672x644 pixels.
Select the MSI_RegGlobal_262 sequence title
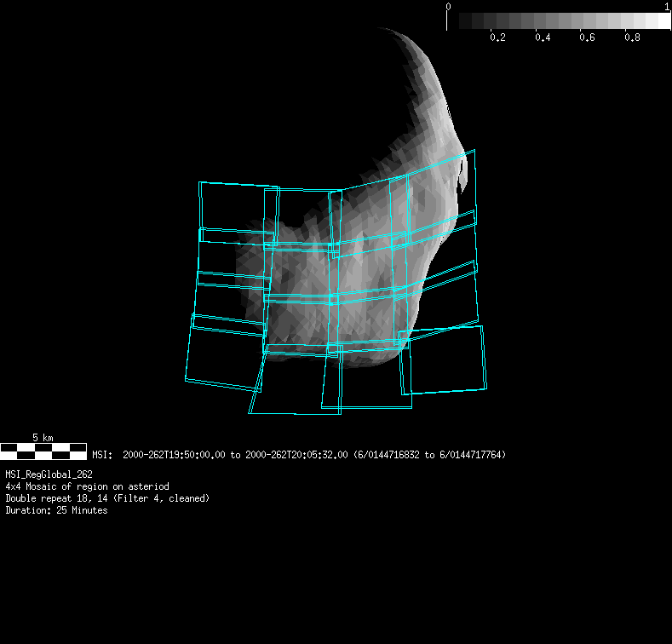(x=49, y=474)
